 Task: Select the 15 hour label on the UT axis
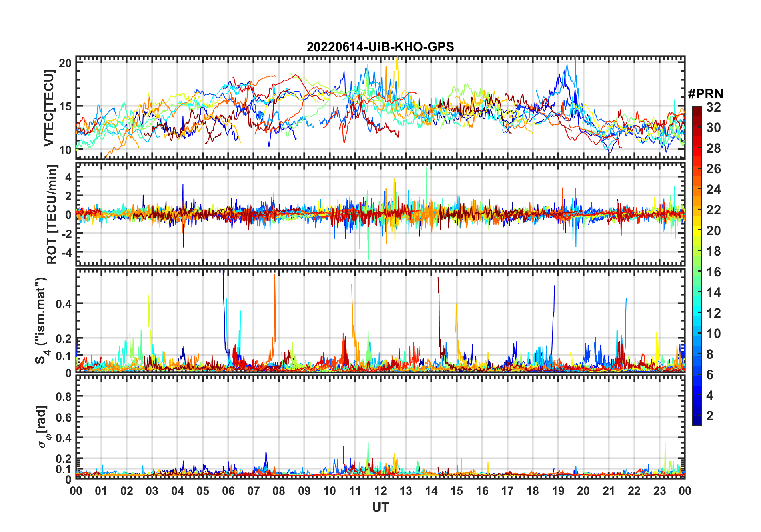457,491
